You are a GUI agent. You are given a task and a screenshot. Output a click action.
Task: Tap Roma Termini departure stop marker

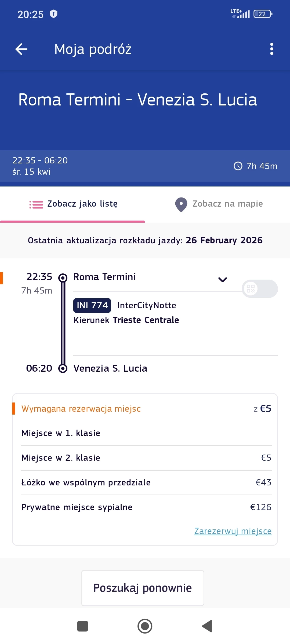(x=63, y=277)
